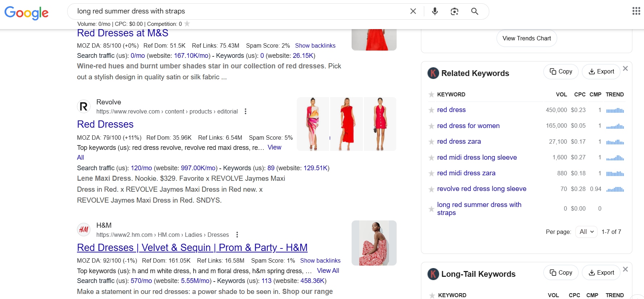Screen dimensions: 644x299
Task: Click H&M website keywords 458.36K link
Action: (312, 281)
